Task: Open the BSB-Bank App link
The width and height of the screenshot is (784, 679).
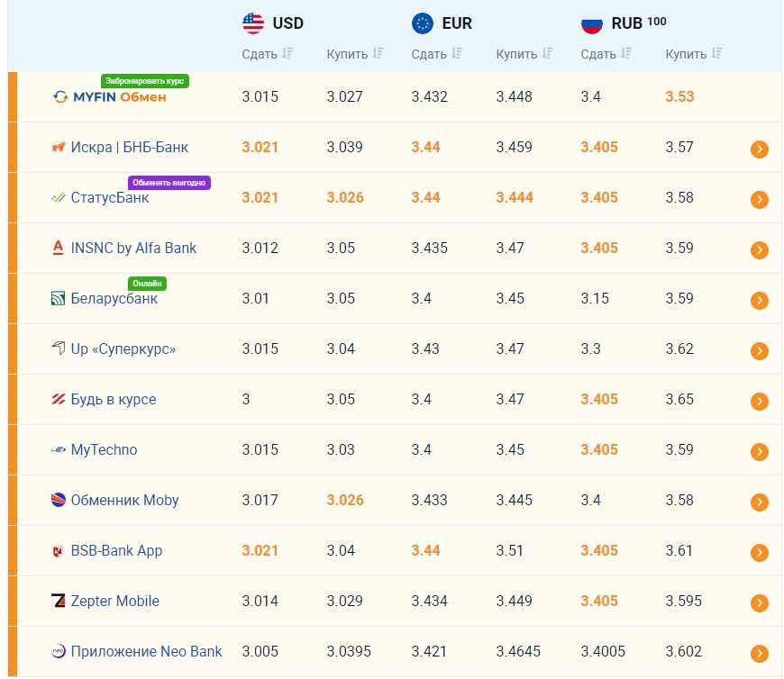Action: tap(116, 550)
